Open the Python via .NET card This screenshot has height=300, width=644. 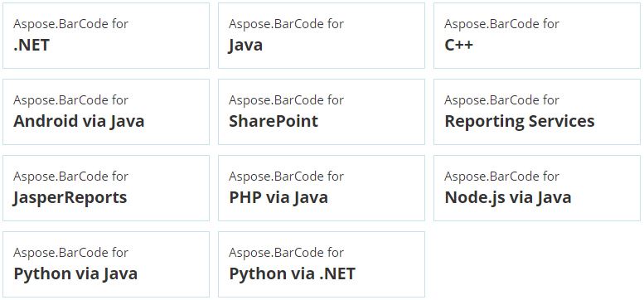pos(322,264)
